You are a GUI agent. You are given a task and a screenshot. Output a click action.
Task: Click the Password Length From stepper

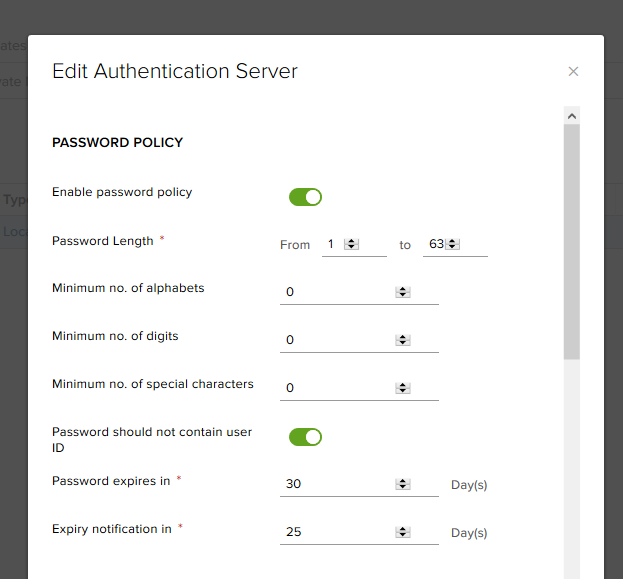tap(351, 244)
